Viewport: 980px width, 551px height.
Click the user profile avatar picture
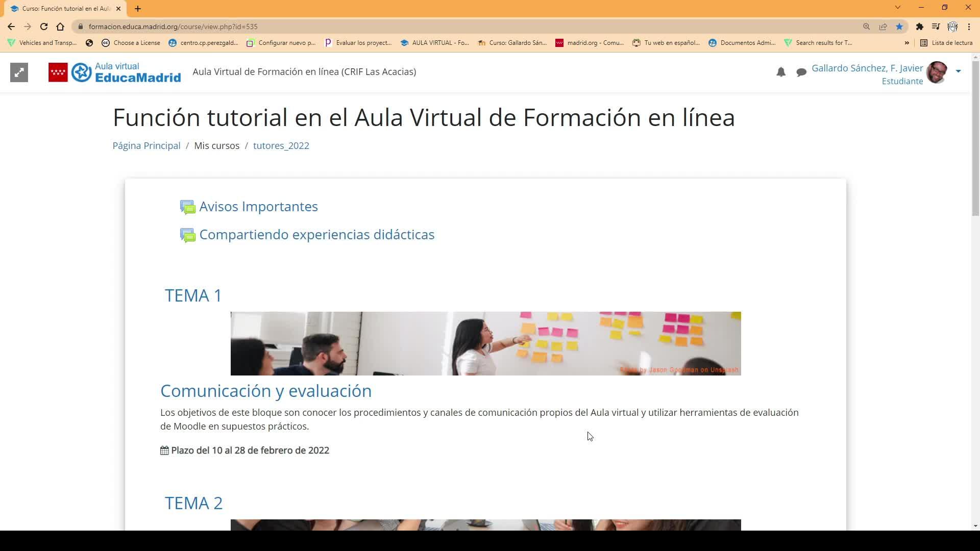[x=937, y=72]
